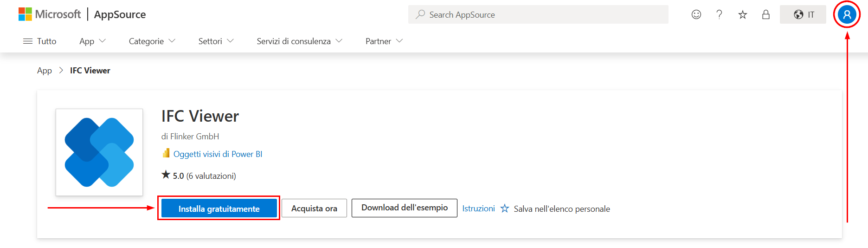This screenshot has width=868, height=248.
Task: Click Installa gratuitamente button
Action: [219, 209]
